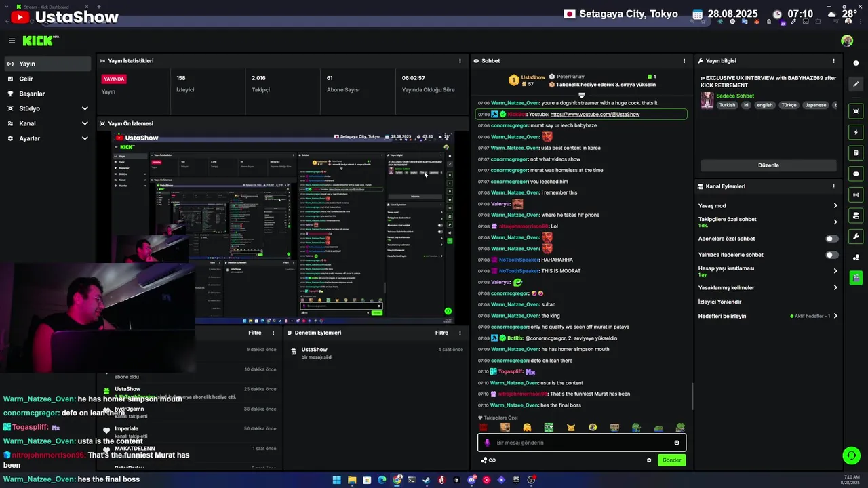Click the Japanese stream tag

[815, 106]
